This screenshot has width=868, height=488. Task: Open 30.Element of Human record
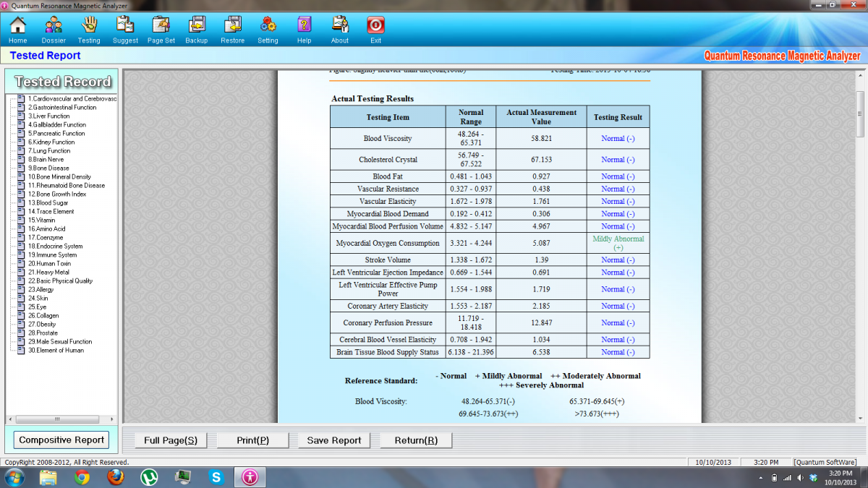tap(56, 350)
